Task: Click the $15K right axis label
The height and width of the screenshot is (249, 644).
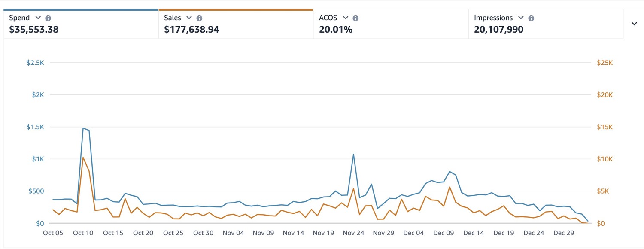Action: point(605,127)
